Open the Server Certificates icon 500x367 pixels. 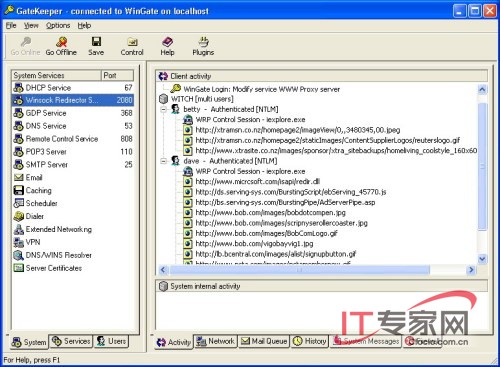(x=18, y=268)
